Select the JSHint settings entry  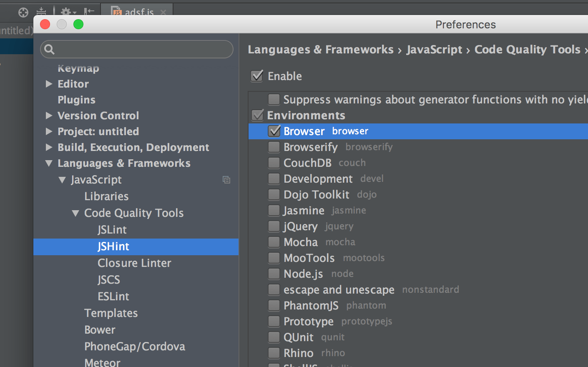[x=136, y=246]
